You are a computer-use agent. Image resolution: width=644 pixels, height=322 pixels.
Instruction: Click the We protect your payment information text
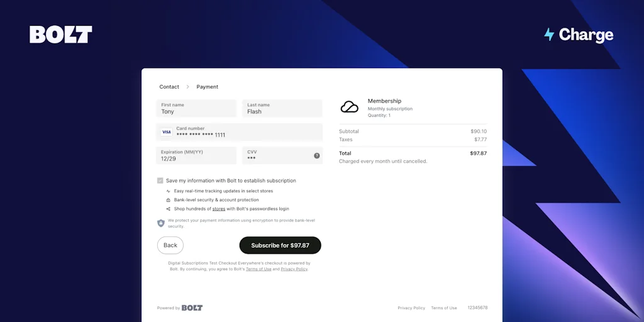(x=241, y=223)
